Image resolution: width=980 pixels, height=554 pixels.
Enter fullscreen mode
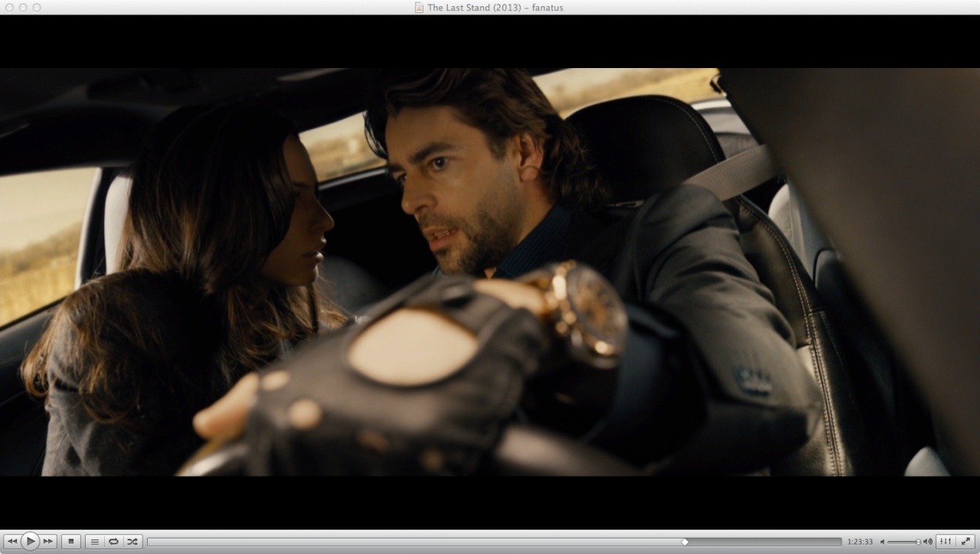click(965, 542)
